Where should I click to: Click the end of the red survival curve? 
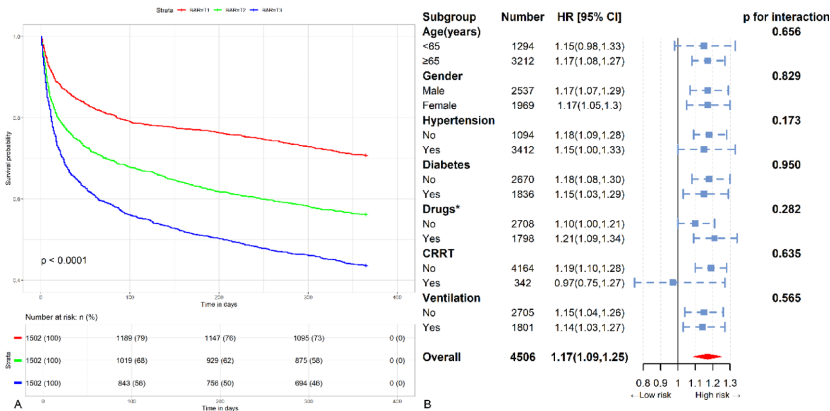pos(366,155)
